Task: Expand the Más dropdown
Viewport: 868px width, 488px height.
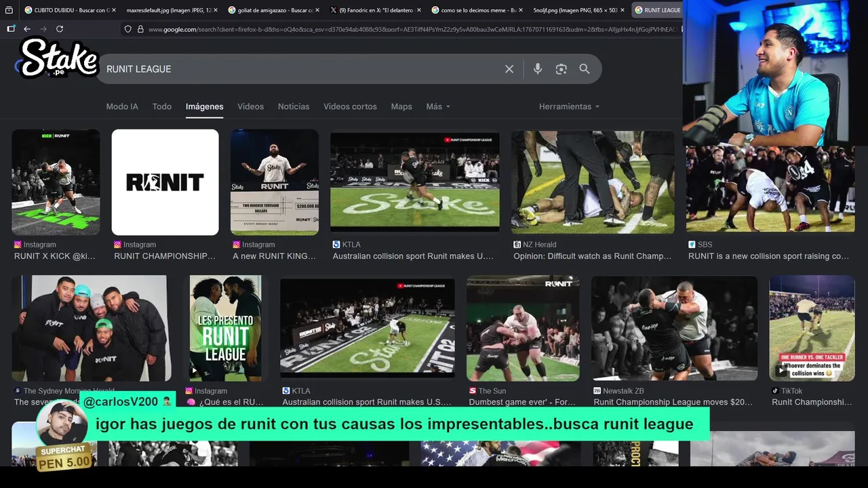Action: (438, 106)
